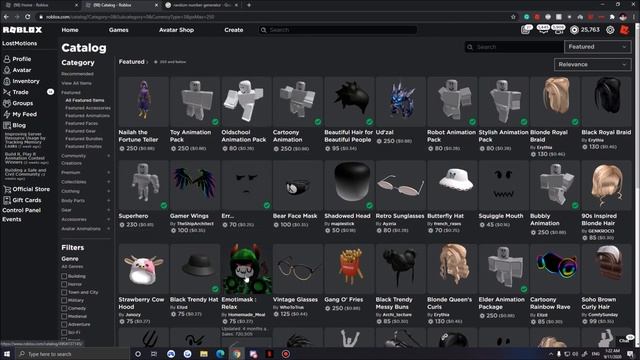Open the Featured category dropdown
The height and width of the screenshot is (360, 640).
pyautogui.click(x=597, y=47)
